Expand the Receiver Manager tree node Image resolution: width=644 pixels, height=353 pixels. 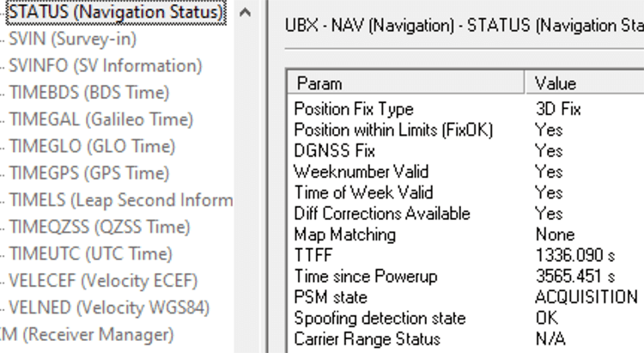pyautogui.click(x=86, y=334)
